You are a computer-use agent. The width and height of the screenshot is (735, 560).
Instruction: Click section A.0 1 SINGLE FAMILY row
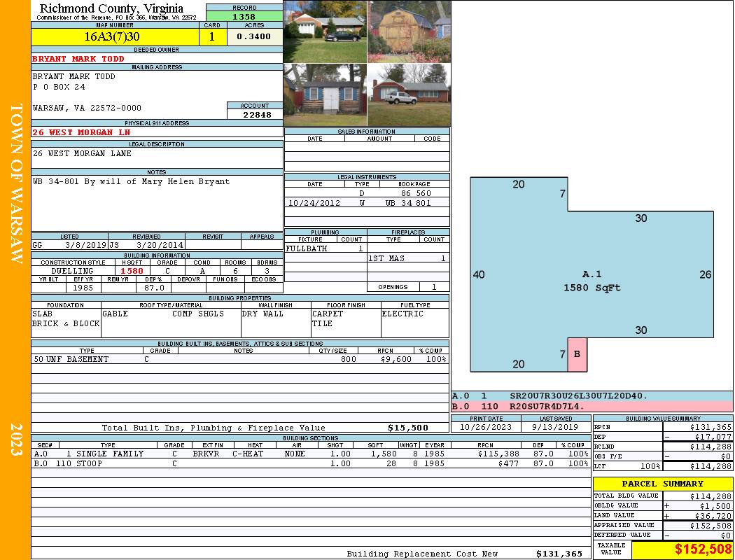[x=311, y=454]
